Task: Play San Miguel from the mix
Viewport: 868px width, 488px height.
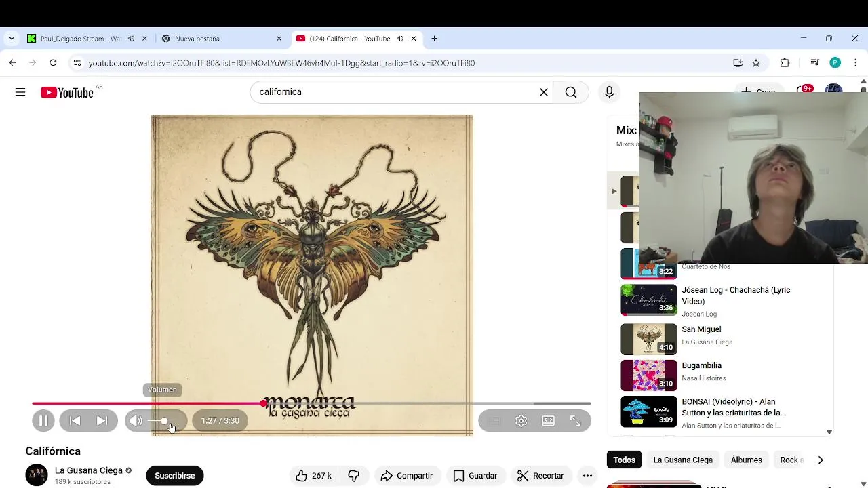Action: tap(701, 329)
